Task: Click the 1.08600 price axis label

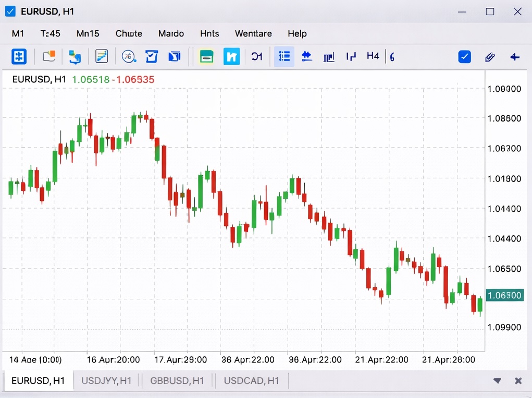Action: (x=504, y=118)
